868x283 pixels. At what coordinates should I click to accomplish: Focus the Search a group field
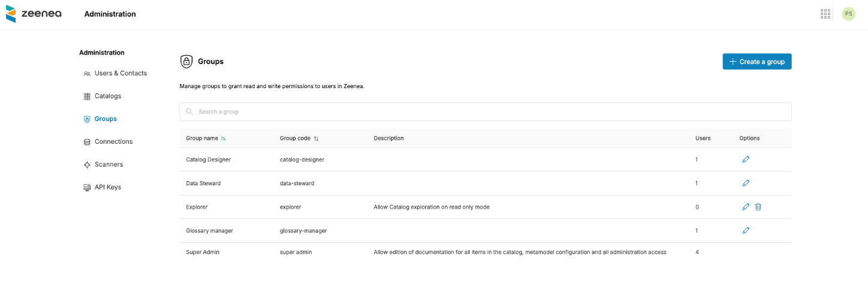pyautogui.click(x=485, y=112)
